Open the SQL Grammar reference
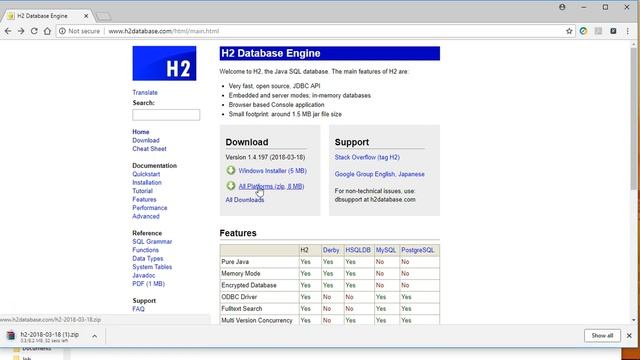This screenshot has width=640, height=360. click(x=152, y=242)
